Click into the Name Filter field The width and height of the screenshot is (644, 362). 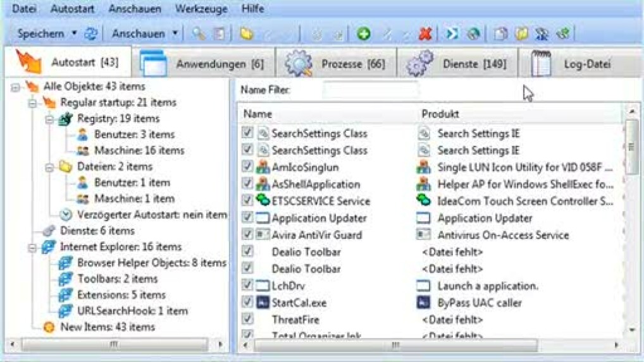point(370,90)
